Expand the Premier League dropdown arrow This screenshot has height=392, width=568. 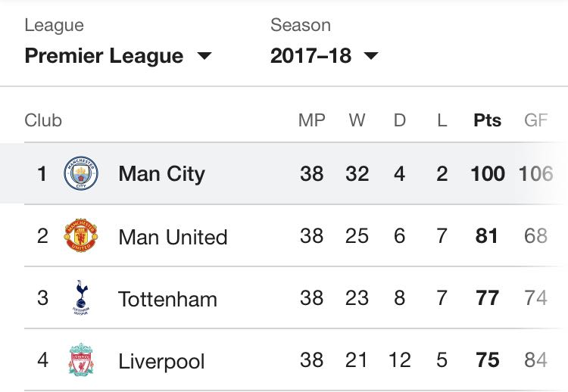204,56
